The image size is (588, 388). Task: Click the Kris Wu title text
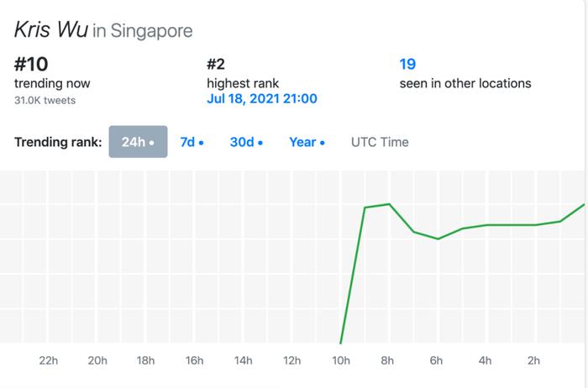click(51, 29)
